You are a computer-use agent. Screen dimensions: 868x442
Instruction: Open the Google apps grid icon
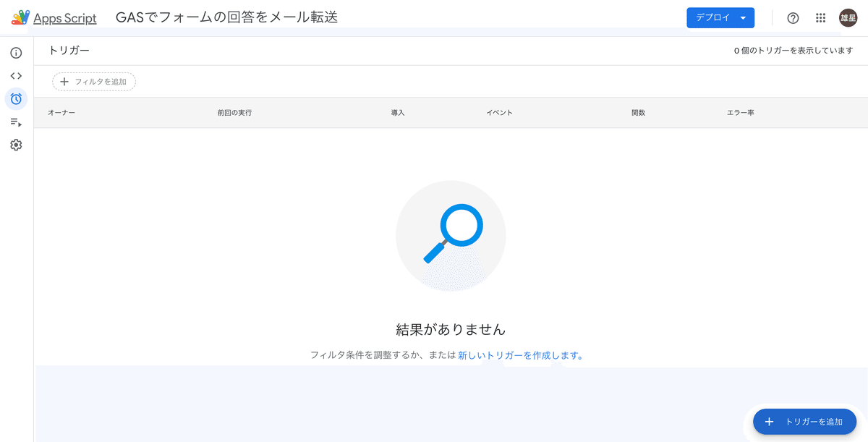(820, 18)
